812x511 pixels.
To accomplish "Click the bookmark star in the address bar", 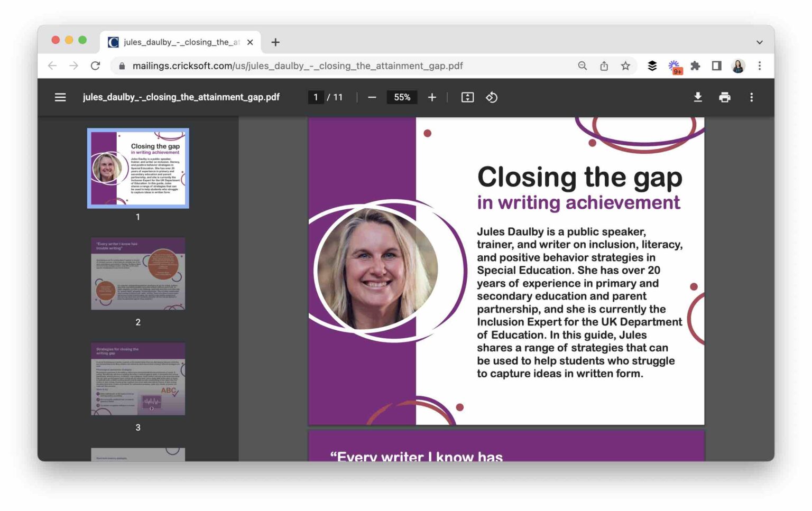I will click(x=625, y=66).
